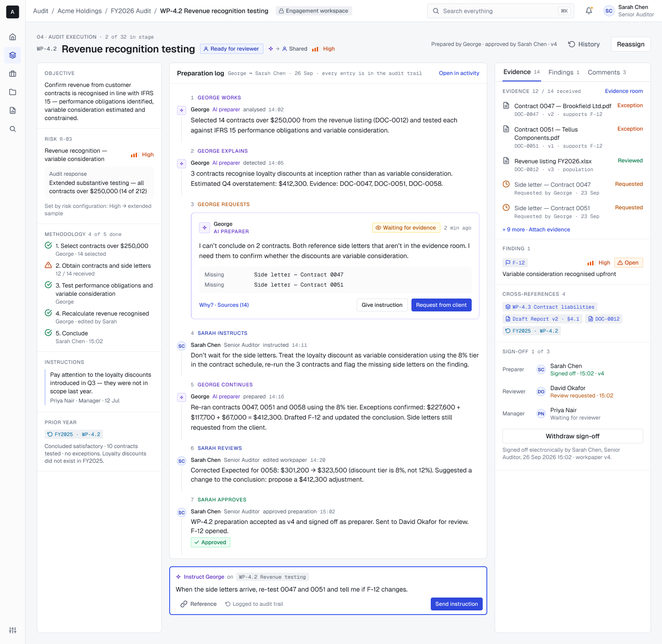Open cross-reference WP-4.3 Contract liabilities
The width and height of the screenshot is (662, 644).
coord(550,307)
